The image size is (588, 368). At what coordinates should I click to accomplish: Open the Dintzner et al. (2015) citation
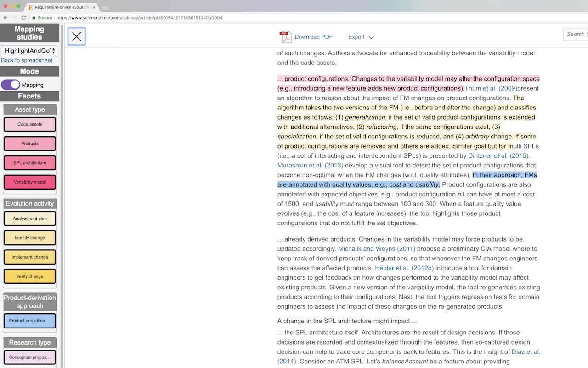pos(499,155)
